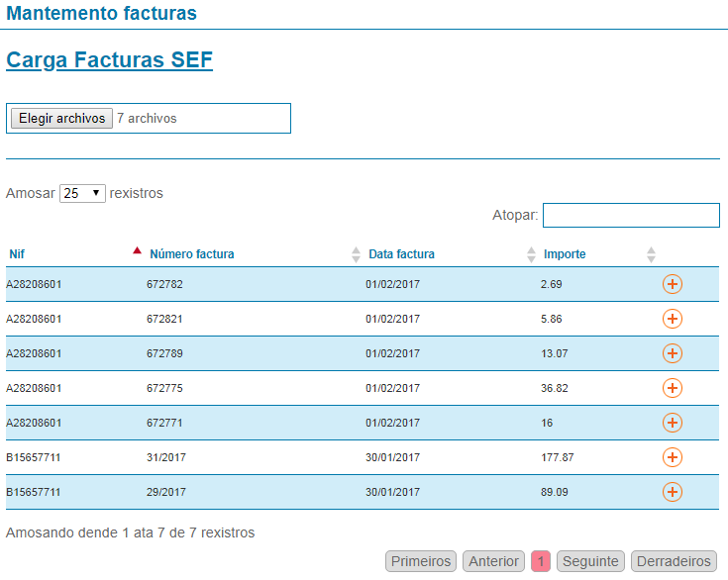Image resolution: width=728 pixels, height=580 pixels.
Task: Expand row of invoice 672771
Action: tap(672, 423)
